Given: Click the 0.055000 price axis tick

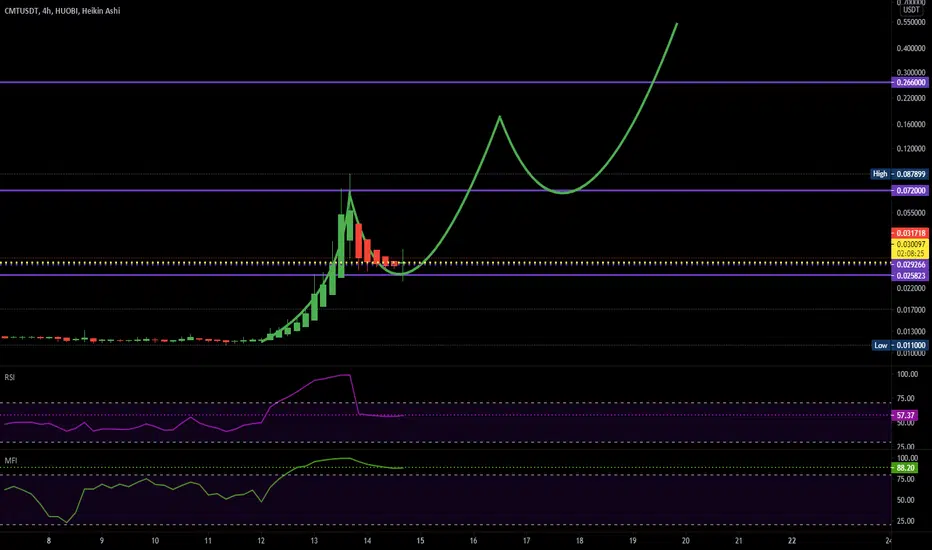Looking at the screenshot, I should click(x=911, y=213).
